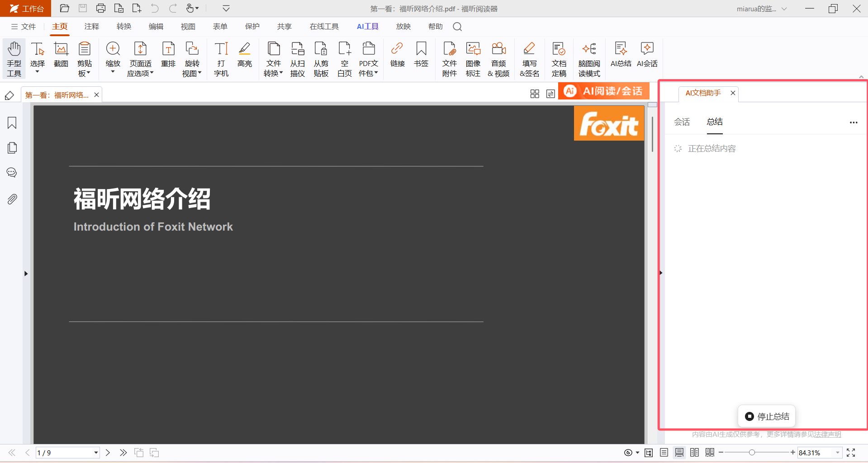Toggle the 手型工具 hand tool
The image size is (868, 463).
tap(14, 59)
